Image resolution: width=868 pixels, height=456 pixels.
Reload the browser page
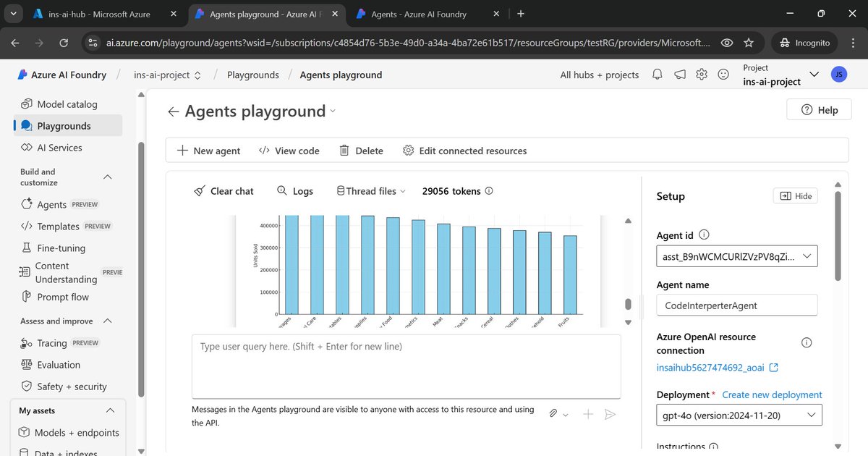pyautogui.click(x=64, y=43)
